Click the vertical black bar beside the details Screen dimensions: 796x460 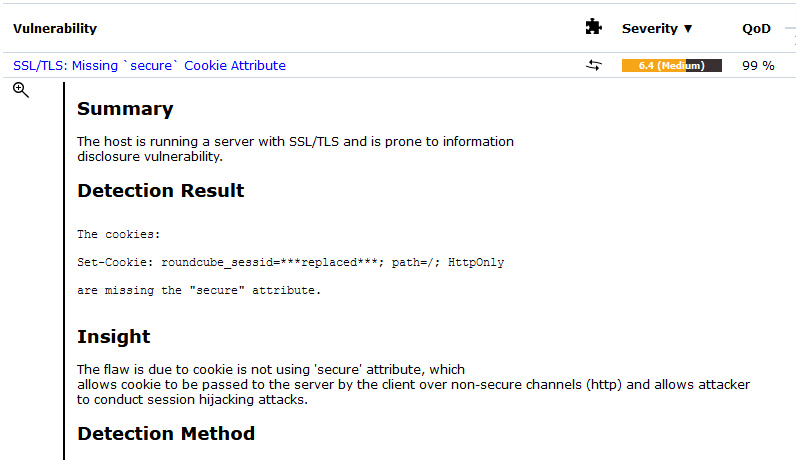[x=64, y=271]
